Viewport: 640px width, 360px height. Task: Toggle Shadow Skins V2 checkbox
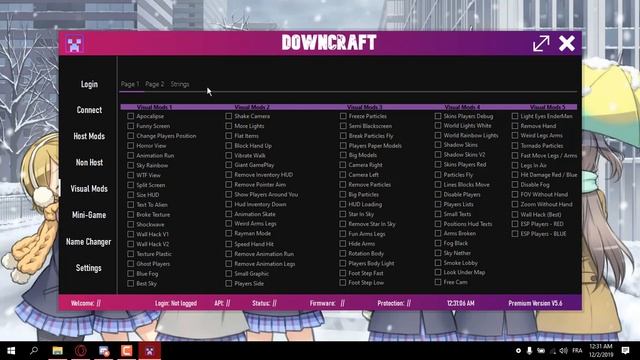tap(438, 155)
